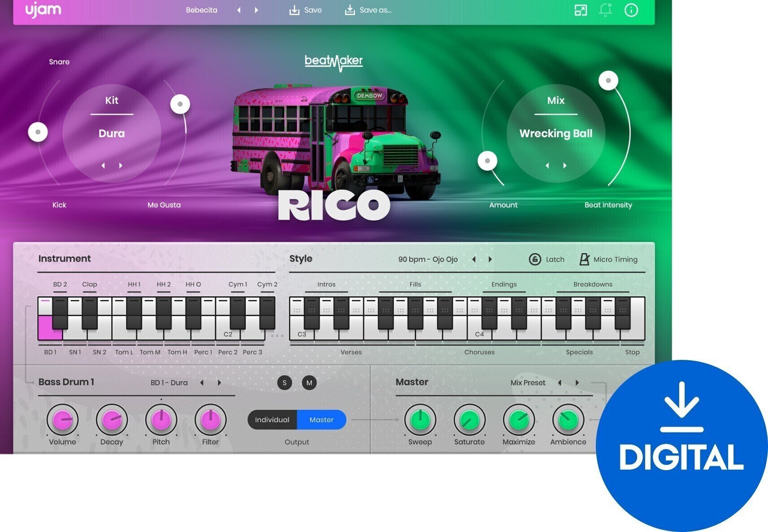The width and height of the screenshot is (768, 532).
Task: Choose next Bass Drum 1 sample
Action: [219, 382]
